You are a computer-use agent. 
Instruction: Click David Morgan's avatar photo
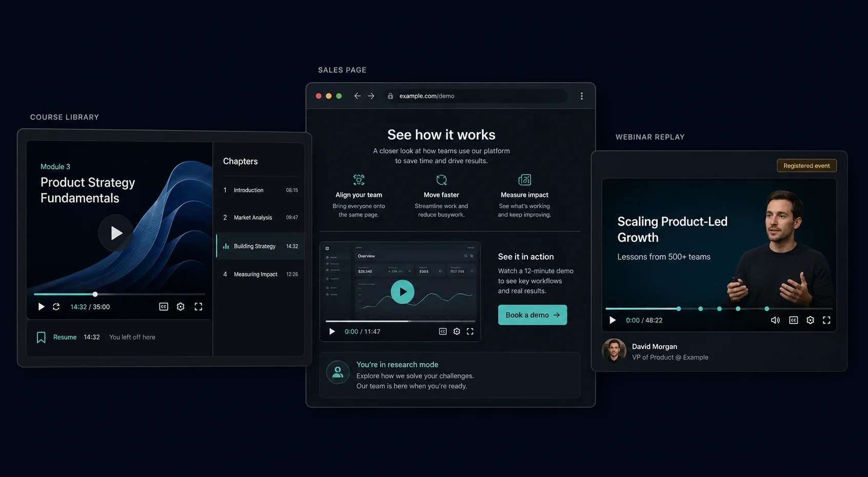(614, 351)
